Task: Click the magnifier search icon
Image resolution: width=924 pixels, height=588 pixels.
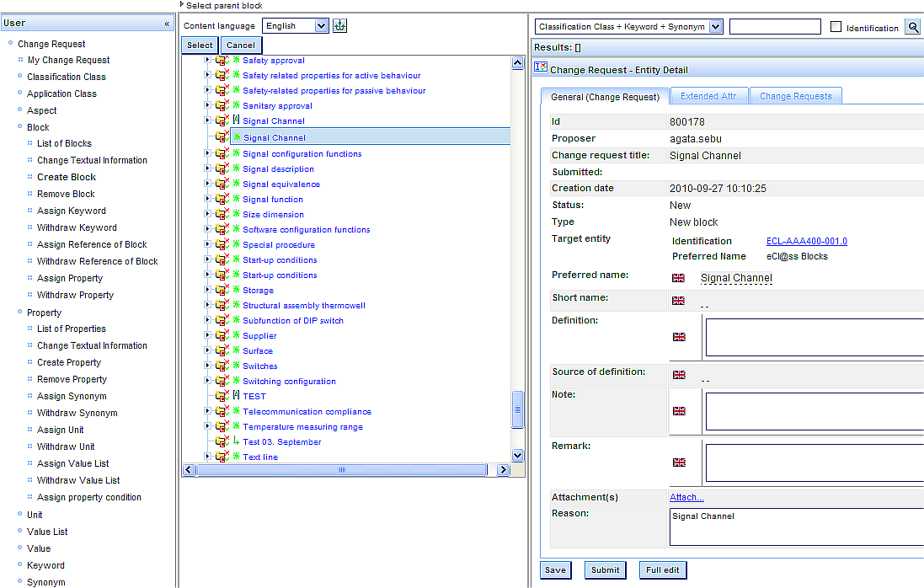Action: 913,28
